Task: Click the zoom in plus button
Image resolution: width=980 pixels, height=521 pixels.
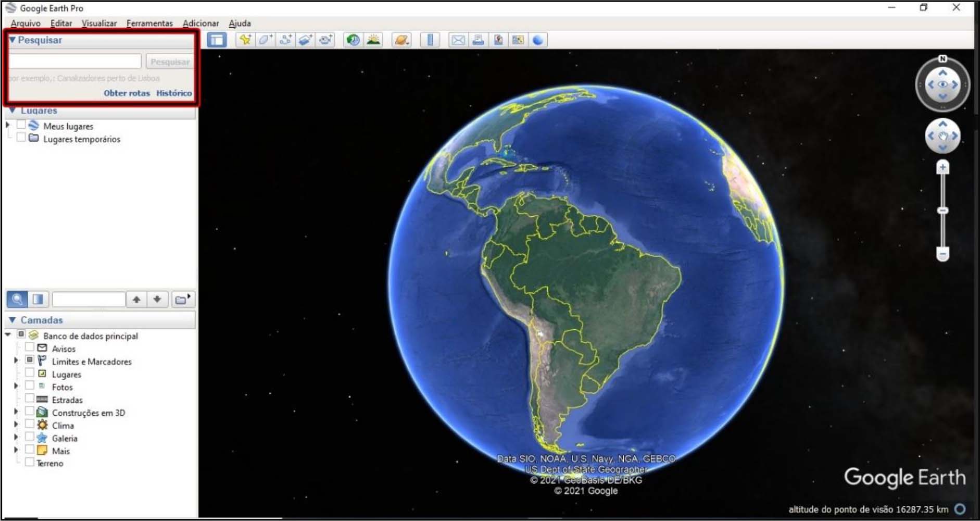Action: tap(943, 167)
